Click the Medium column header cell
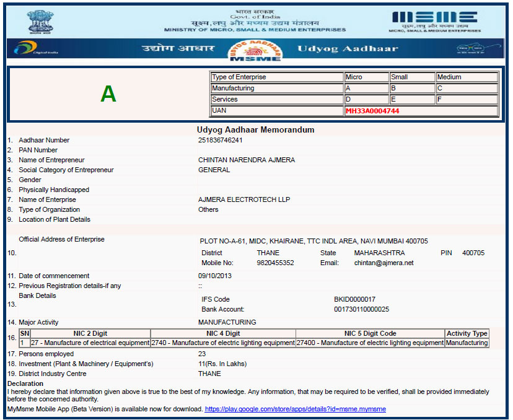Viewport: 513px width, 420px height. click(467, 77)
